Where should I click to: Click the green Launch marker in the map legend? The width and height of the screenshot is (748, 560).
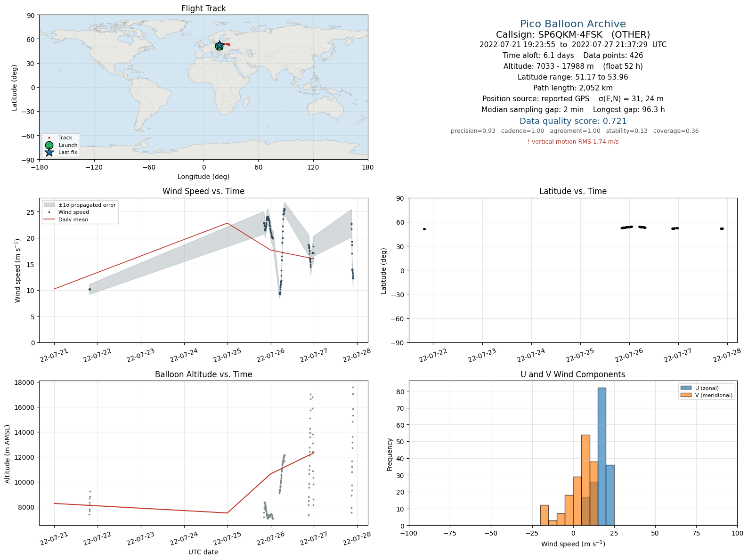click(49, 146)
